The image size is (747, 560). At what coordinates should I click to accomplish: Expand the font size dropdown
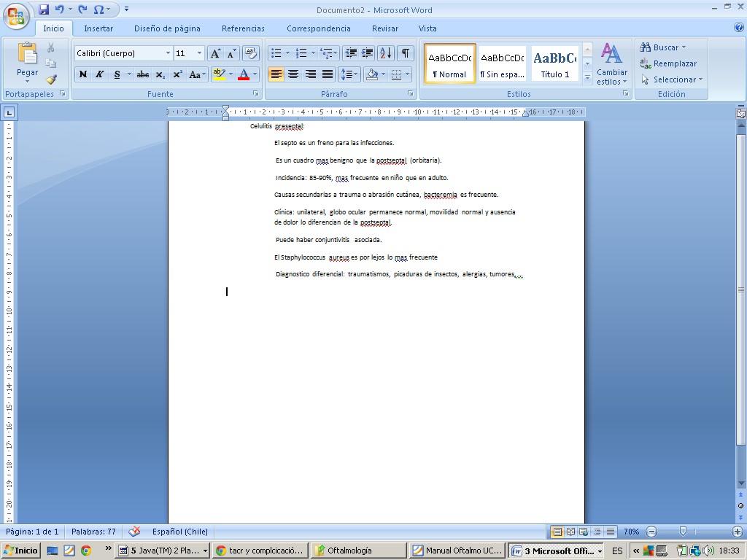pyautogui.click(x=200, y=53)
